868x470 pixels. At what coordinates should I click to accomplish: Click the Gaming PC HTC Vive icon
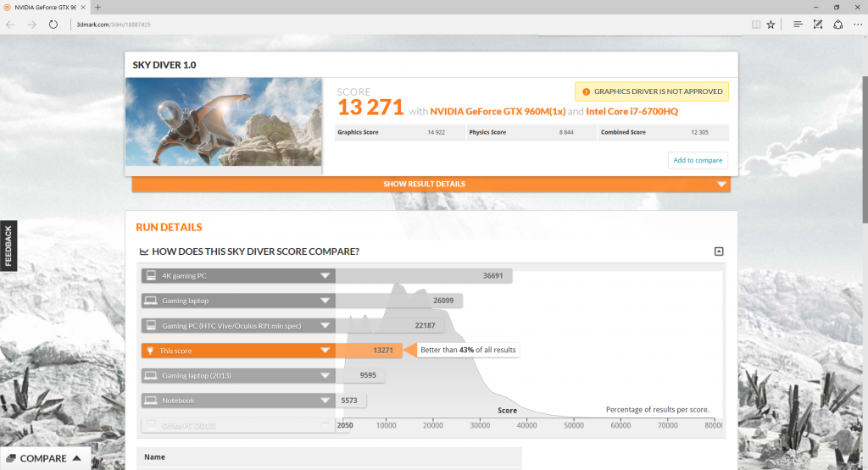coord(151,325)
